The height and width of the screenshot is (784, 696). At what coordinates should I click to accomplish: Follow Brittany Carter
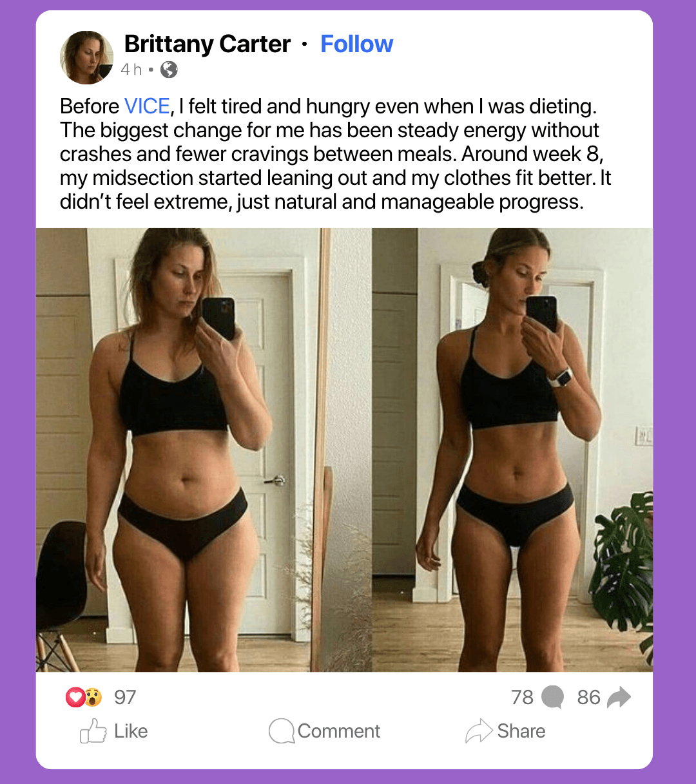[x=356, y=44]
